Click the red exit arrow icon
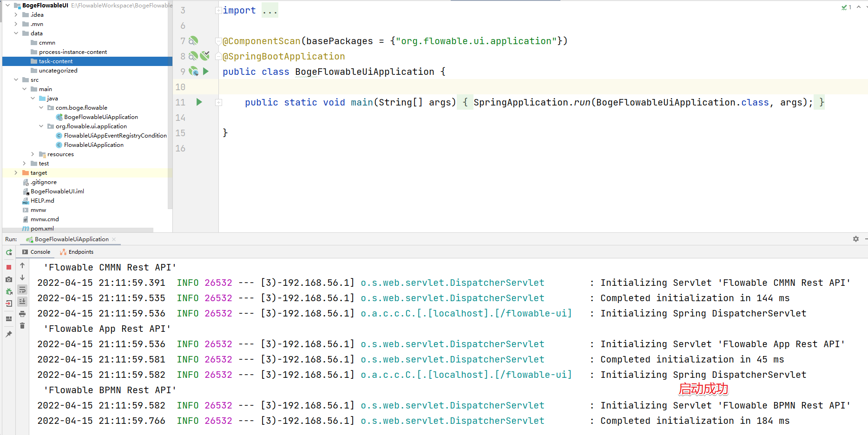The height and width of the screenshot is (435, 868). 9,303
